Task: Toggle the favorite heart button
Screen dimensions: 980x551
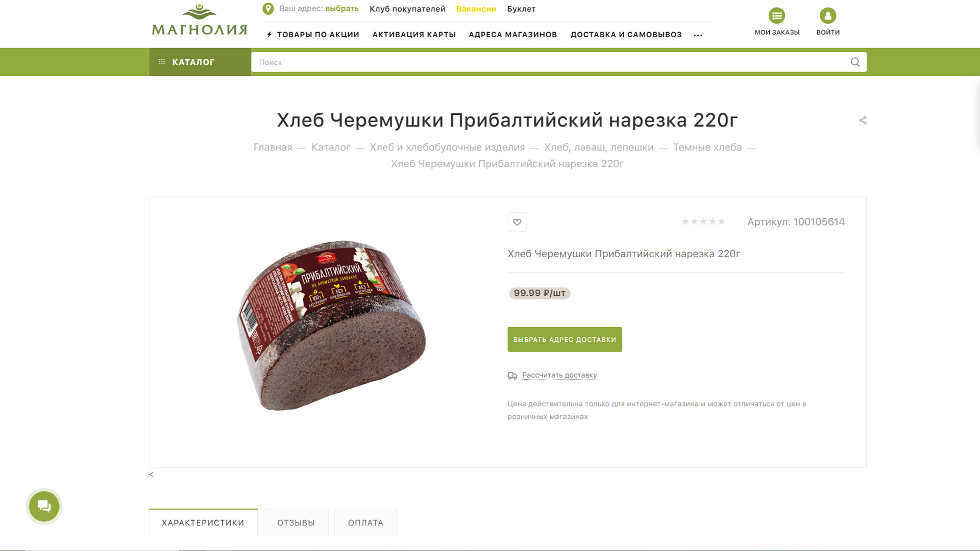Action: point(517,222)
